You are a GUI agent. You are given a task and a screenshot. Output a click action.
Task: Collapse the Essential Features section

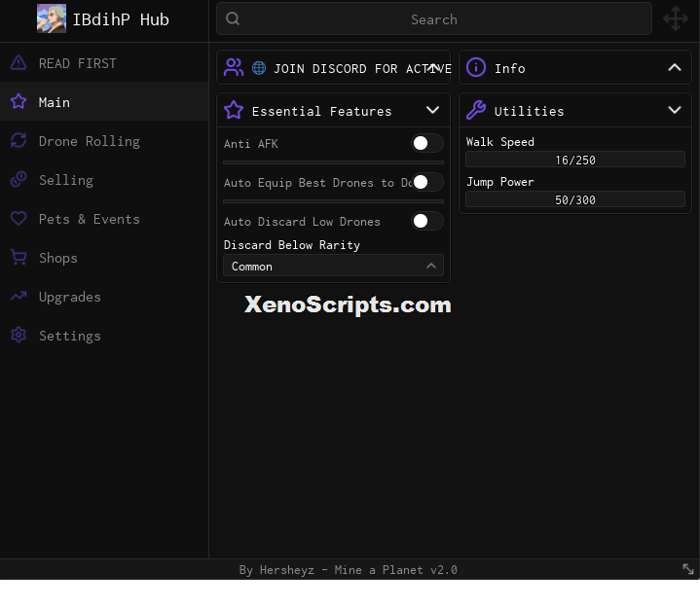click(x=432, y=110)
